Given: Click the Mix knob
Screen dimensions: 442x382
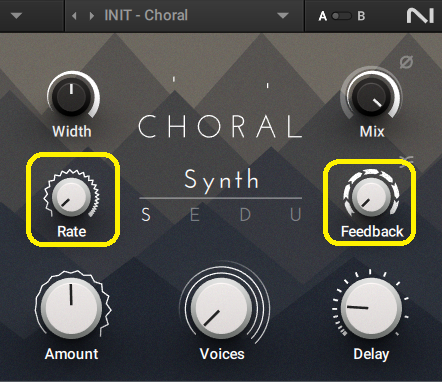Looking at the screenshot, I should 371,96.
